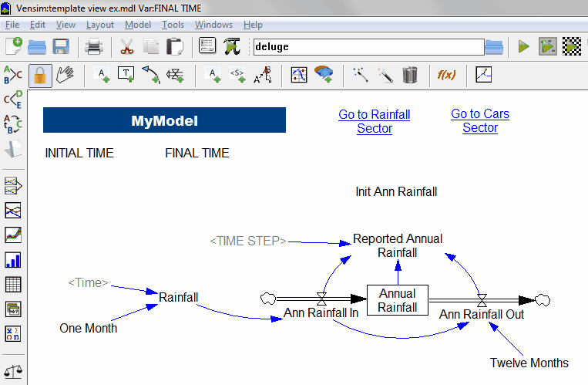Open the Bar Graph analysis tool
Image resolution: width=588 pixels, height=385 pixels.
point(13,259)
